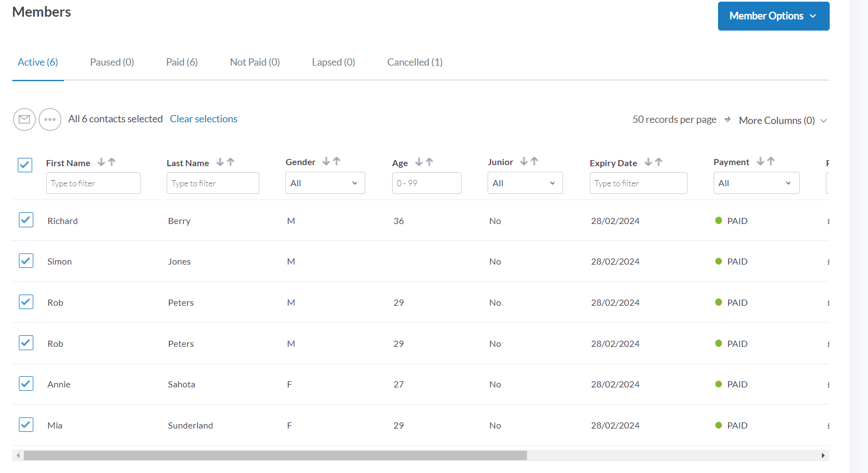The height and width of the screenshot is (473, 868).
Task: Click Clear selections link
Action: pos(204,119)
